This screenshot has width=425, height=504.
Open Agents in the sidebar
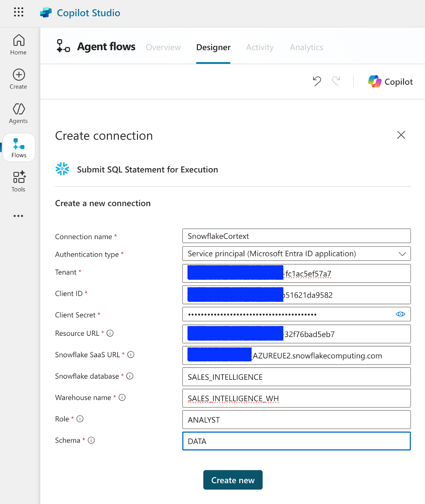(x=19, y=113)
